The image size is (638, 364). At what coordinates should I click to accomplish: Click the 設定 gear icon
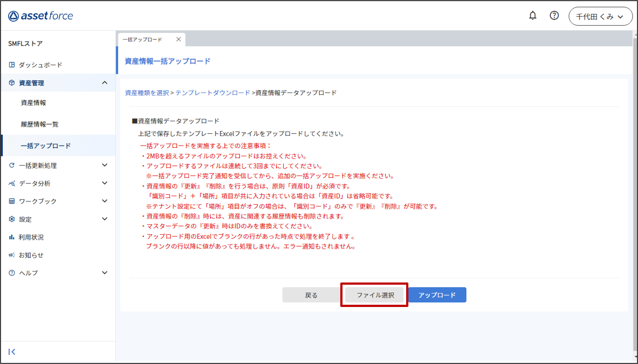point(12,219)
